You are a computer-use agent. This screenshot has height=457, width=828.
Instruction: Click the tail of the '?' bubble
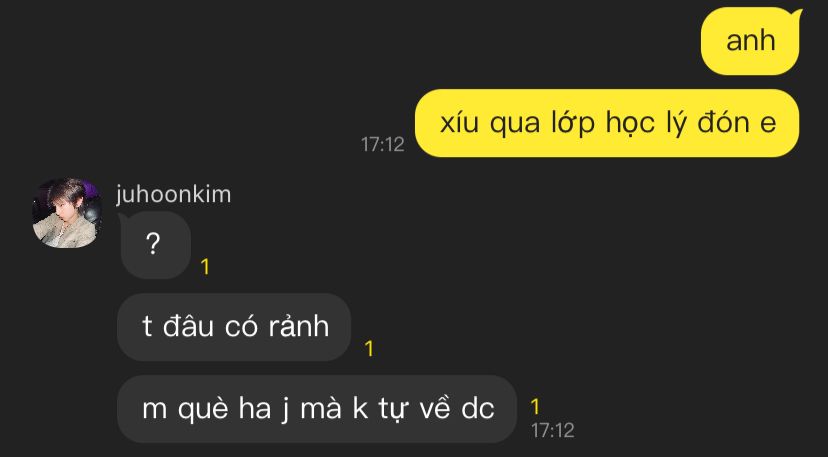(x=122, y=218)
